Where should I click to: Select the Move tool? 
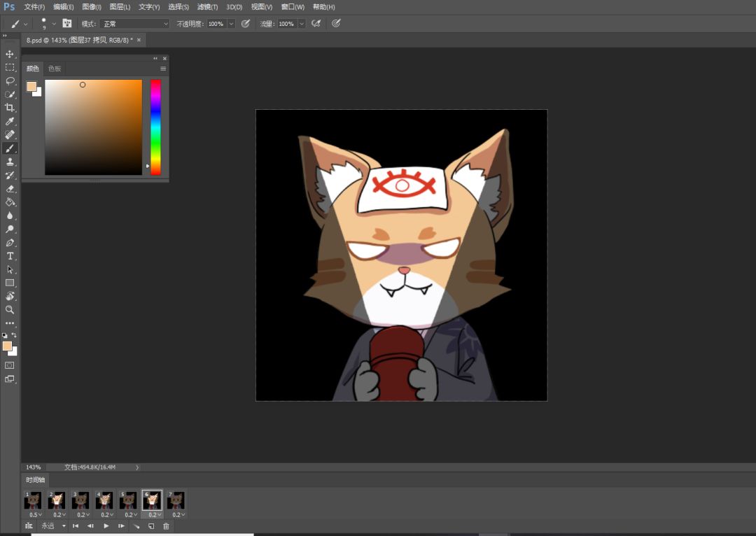pyautogui.click(x=10, y=54)
